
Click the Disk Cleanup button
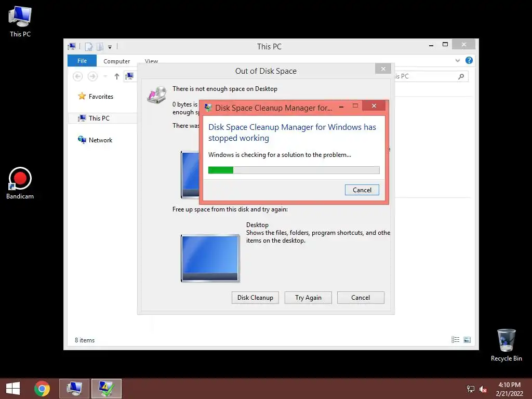pos(255,298)
